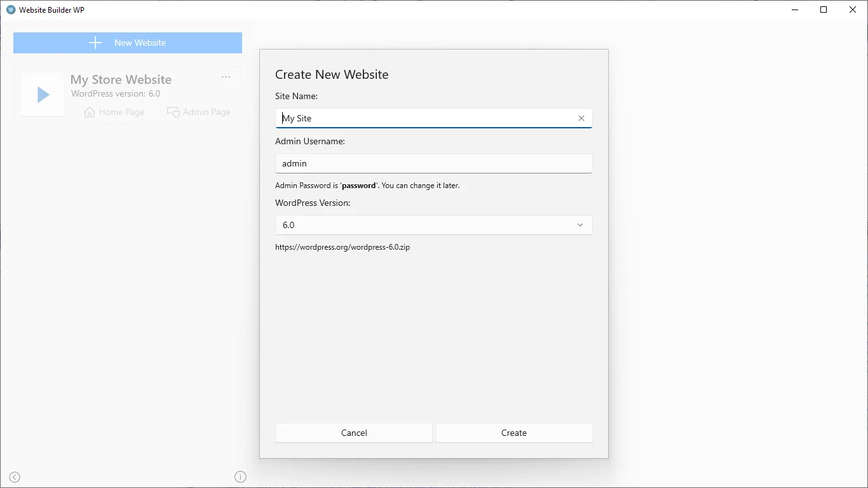Maximize the Website Builder WP window
The image size is (868, 488).
click(824, 10)
